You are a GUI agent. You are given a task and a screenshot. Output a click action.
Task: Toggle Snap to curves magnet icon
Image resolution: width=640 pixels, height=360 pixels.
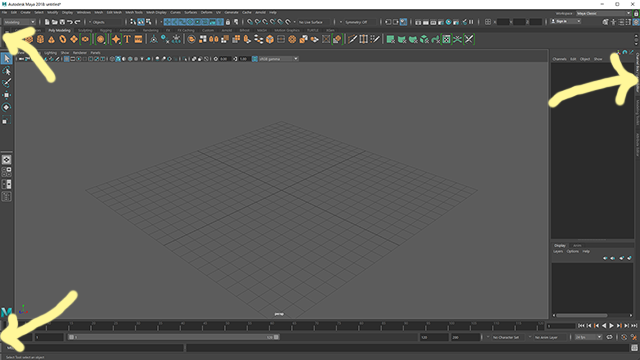pyautogui.click(x=258, y=22)
